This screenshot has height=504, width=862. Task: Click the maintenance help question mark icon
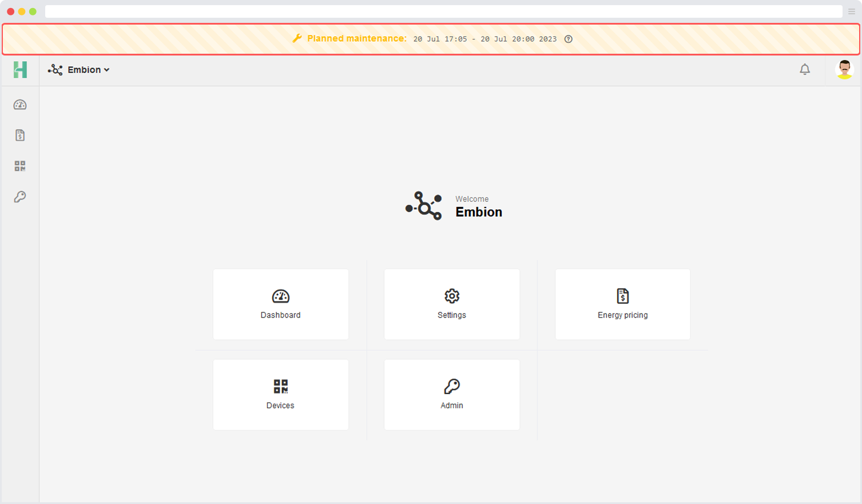pos(568,39)
